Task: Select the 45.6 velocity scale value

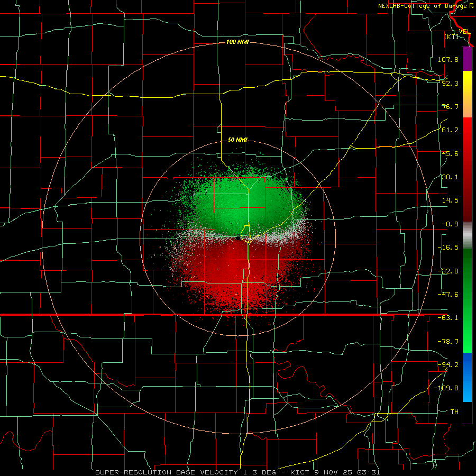Action: [x=450, y=153]
